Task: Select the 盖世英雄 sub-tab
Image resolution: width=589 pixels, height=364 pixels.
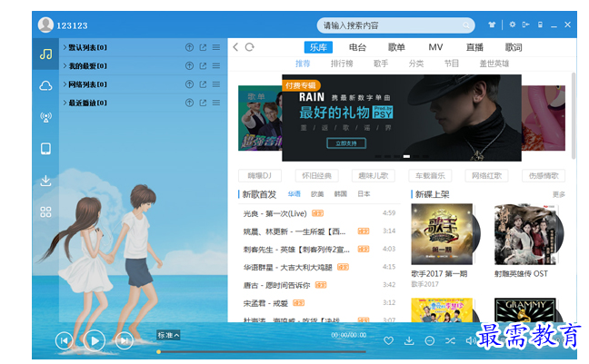Action: click(x=494, y=64)
